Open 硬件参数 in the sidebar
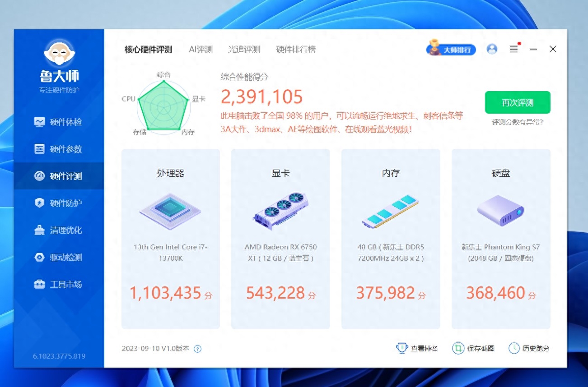 (59, 149)
